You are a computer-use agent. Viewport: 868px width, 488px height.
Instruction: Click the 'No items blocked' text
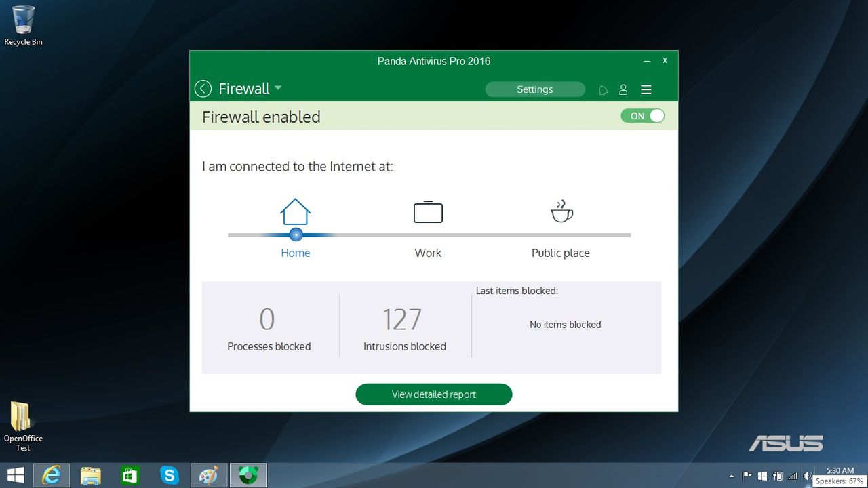point(566,325)
